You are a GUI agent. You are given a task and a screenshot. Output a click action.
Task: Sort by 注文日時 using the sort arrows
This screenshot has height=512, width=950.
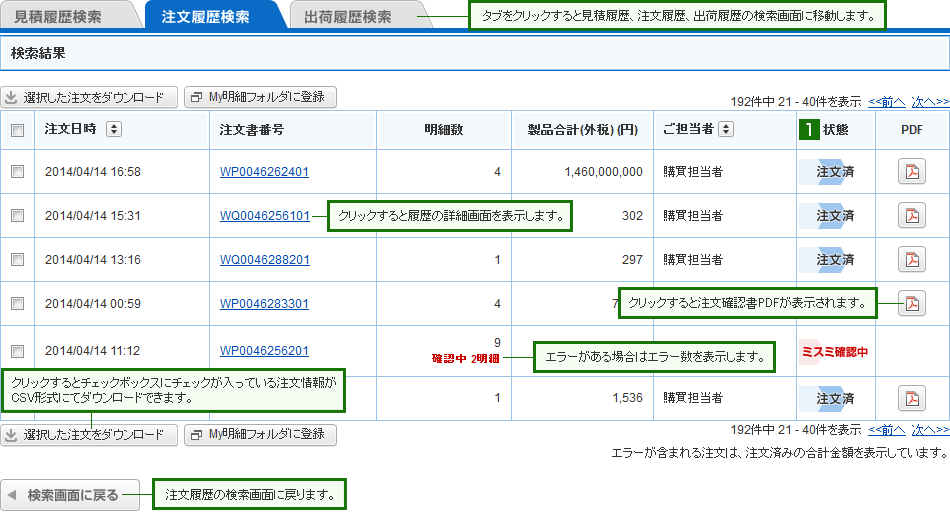(x=113, y=129)
